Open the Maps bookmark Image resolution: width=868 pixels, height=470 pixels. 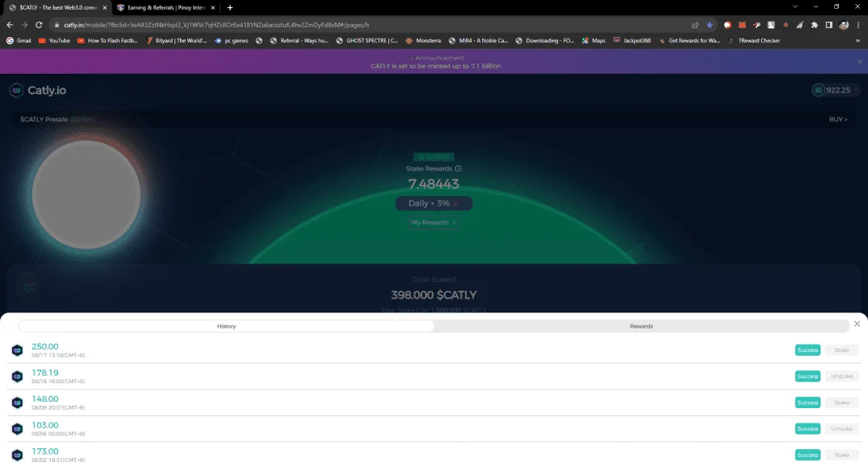(x=593, y=40)
